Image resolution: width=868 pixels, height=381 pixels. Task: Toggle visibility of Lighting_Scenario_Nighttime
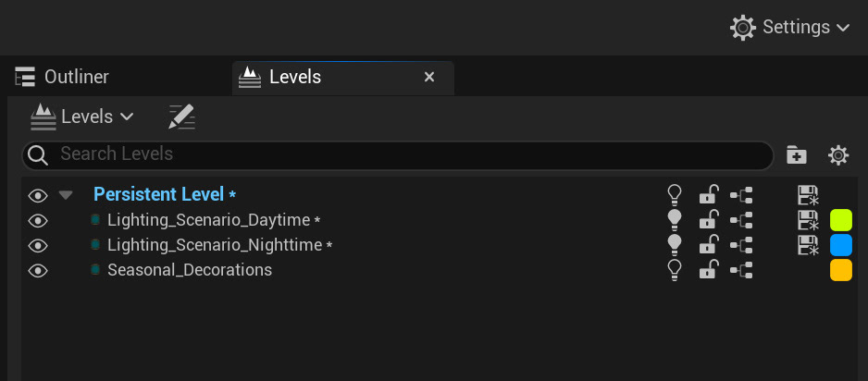[38, 245]
